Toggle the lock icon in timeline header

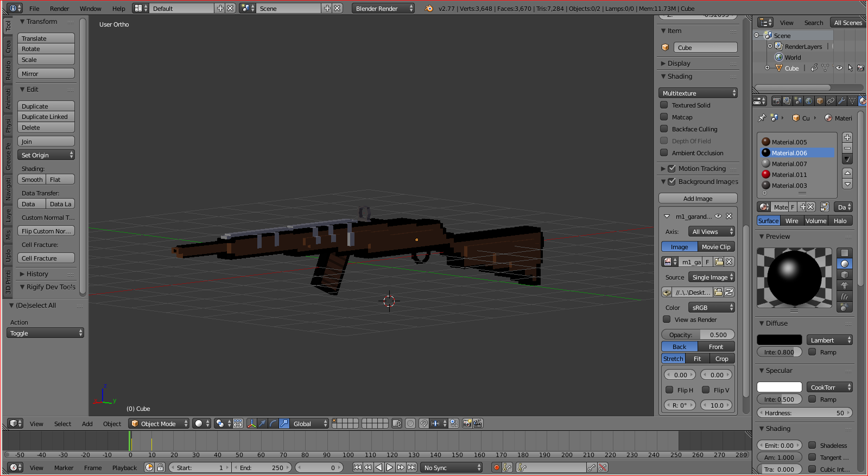(x=160, y=467)
